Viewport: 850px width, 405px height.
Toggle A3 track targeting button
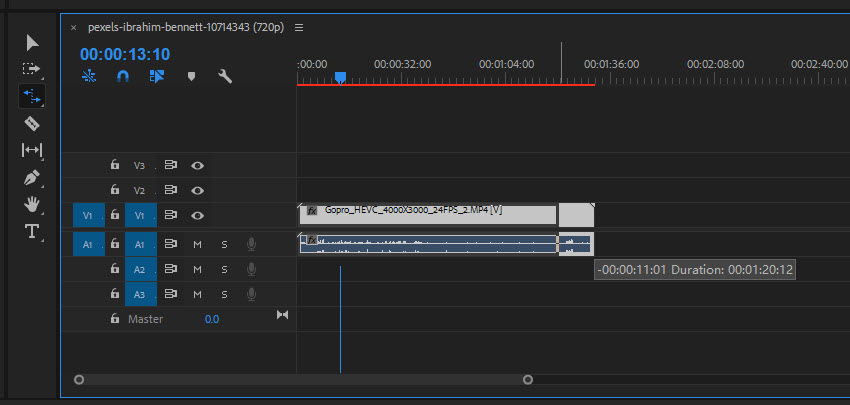click(140, 294)
